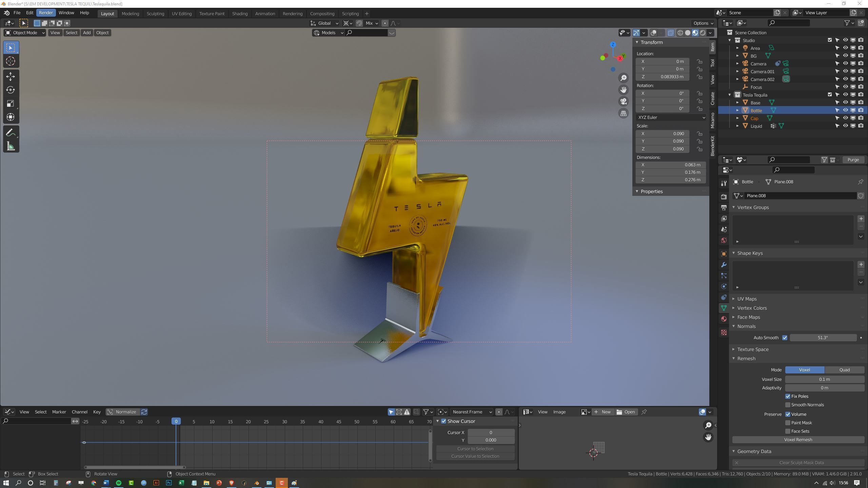Open Material properties tab icon

(x=724, y=319)
